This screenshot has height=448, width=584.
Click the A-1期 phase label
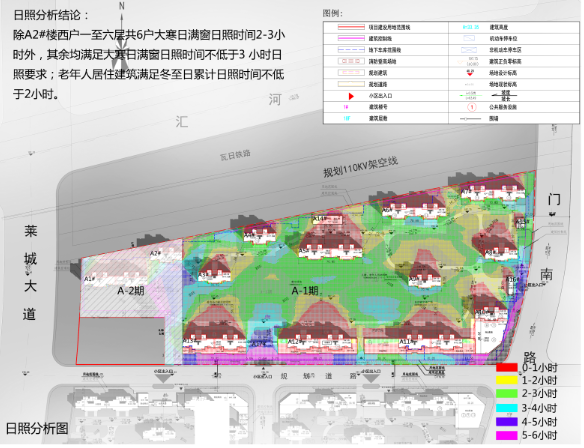[x=305, y=290]
